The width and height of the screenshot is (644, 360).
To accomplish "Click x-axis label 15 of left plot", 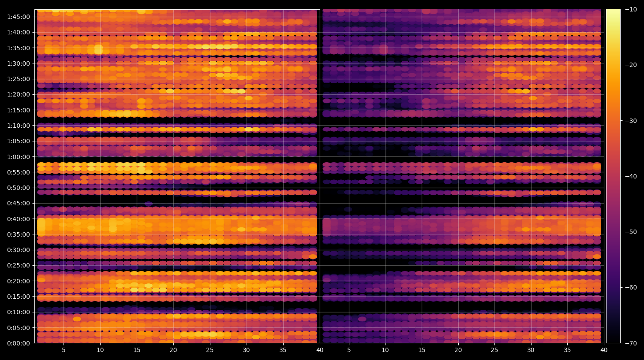I will [x=137, y=350].
